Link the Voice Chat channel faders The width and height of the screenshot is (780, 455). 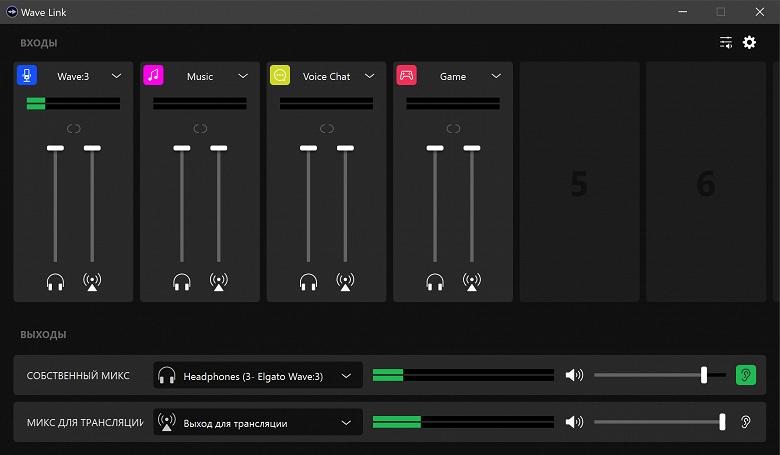pos(327,129)
